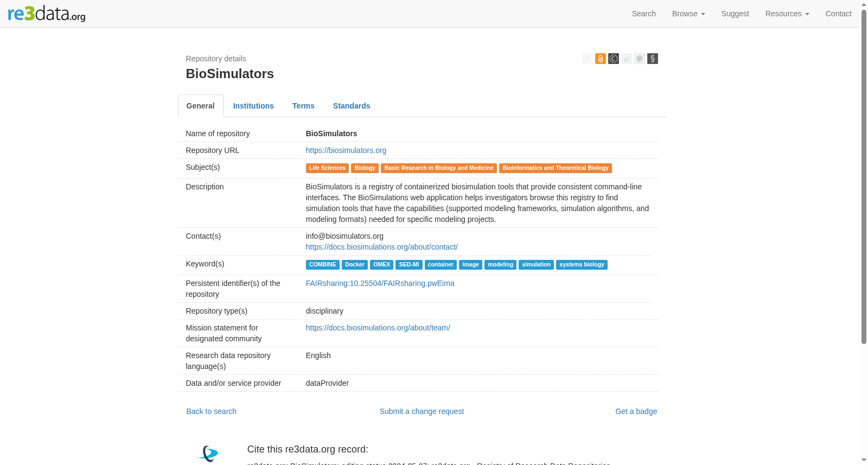Click the re3data.org logo
This screenshot has width=868, height=465.
pyautogui.click(x=47, y=14)
